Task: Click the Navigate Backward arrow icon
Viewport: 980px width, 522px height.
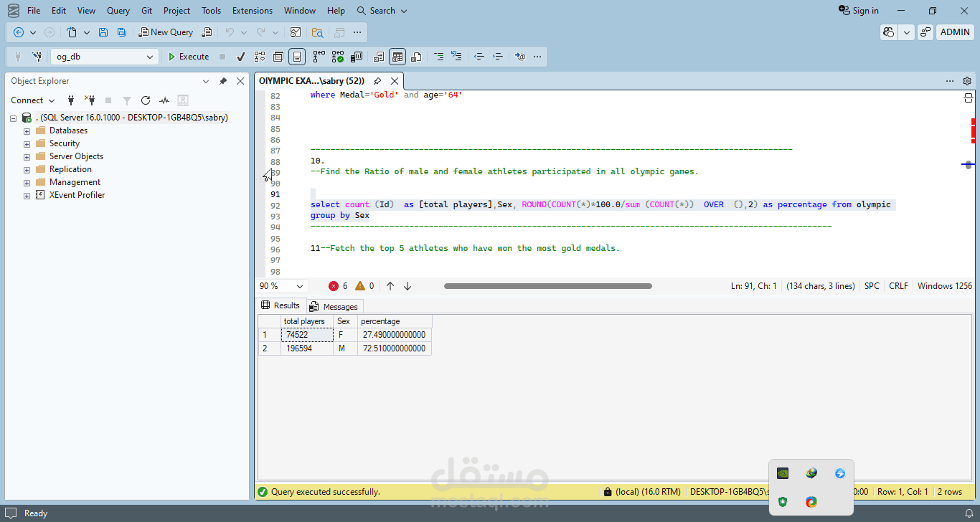Action: pyautogui.click(x=18, y=32)
